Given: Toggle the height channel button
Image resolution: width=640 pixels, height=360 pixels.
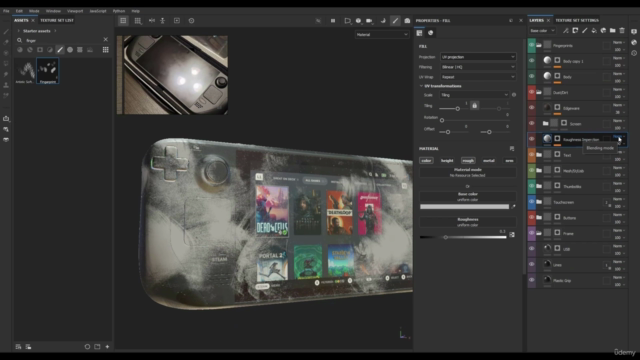Looking at the screenshot, I should pyautogui.click(x=447, y=161).
